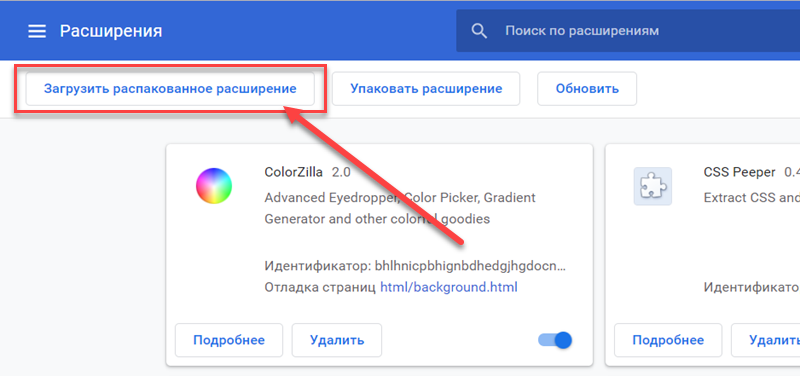Click Удалить for ColorZilla
Viewport: 800px width, 376px height.
pos(336,340)
